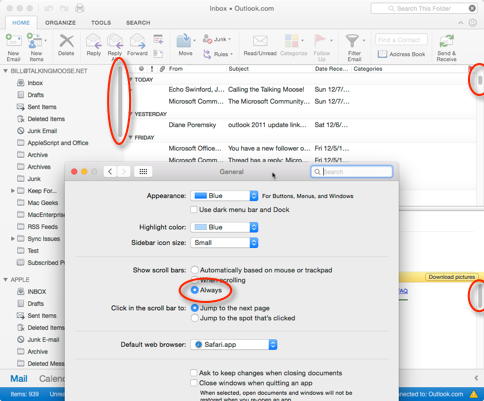484x401 pixels.
Task: Check Close windows when quitting an app
Action: click(x=194, y=383)
